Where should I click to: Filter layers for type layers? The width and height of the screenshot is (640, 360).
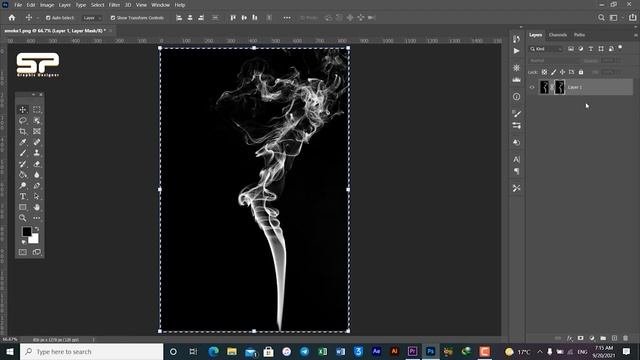591,49
